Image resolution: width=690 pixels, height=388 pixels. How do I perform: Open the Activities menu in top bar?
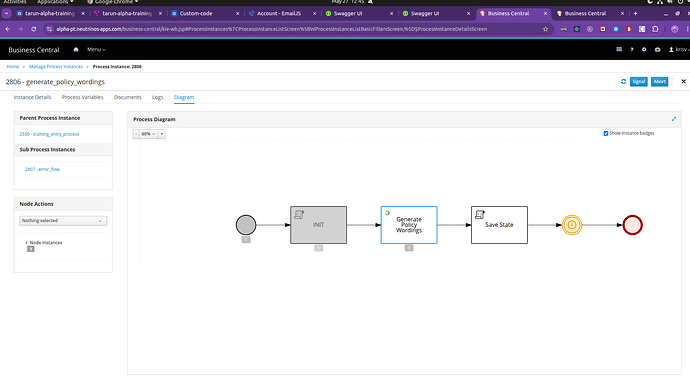pyautogui.click(x=15, y=2)
